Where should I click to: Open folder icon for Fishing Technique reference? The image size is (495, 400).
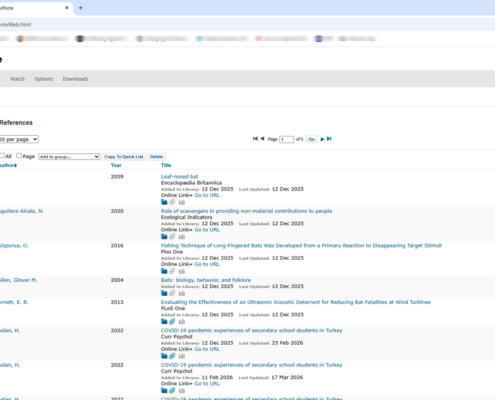pos(164,271)
